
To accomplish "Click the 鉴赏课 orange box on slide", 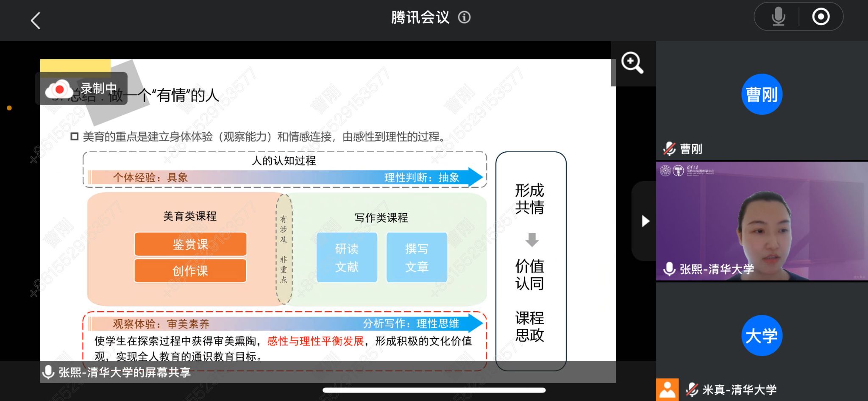I will (190, 244).
